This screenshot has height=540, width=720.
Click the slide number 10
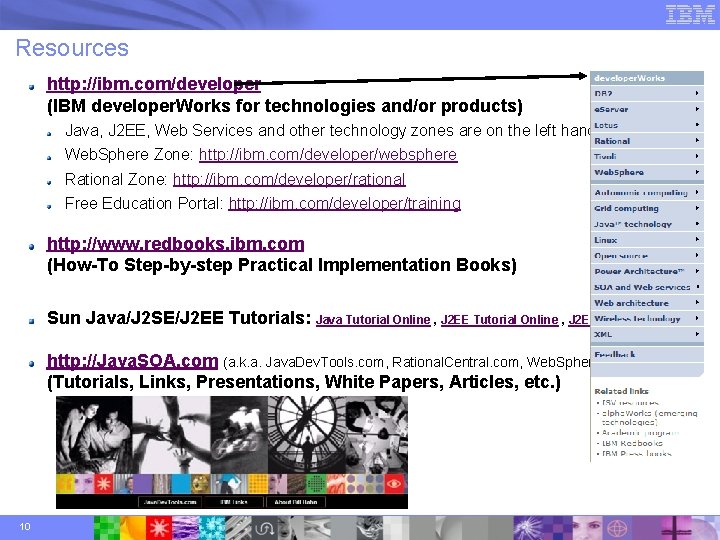pyautogui.click(x=25, y=527)
